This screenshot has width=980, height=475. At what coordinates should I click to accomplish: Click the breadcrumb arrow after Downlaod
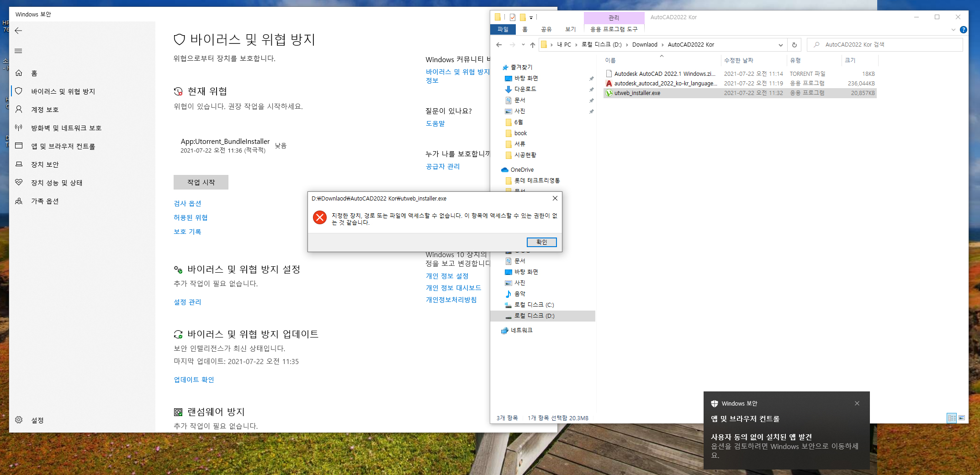[662, 45]
